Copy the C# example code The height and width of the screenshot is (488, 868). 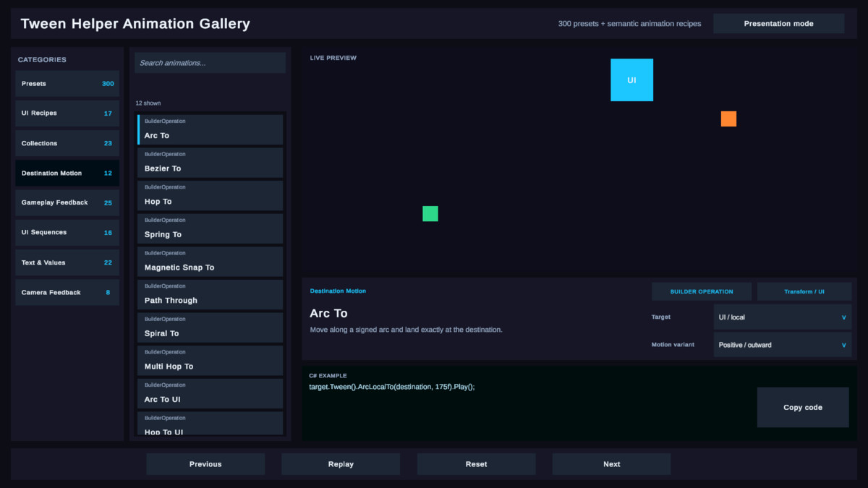(803, 407)
